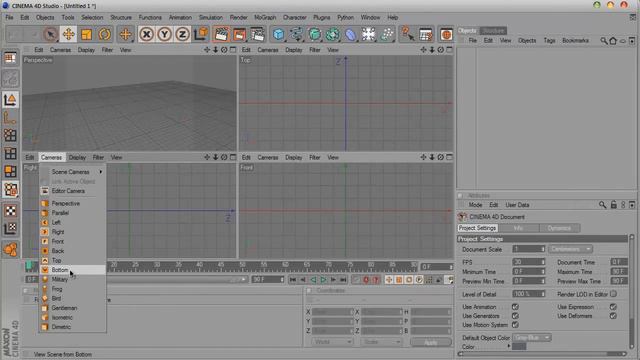Toggle the Use Animation checkbox
The width and height of the screenshot is (640, 360).
(x=515, y=307)
